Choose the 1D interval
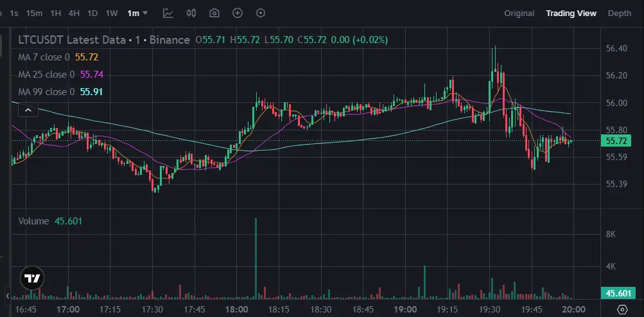 [92, 13]
